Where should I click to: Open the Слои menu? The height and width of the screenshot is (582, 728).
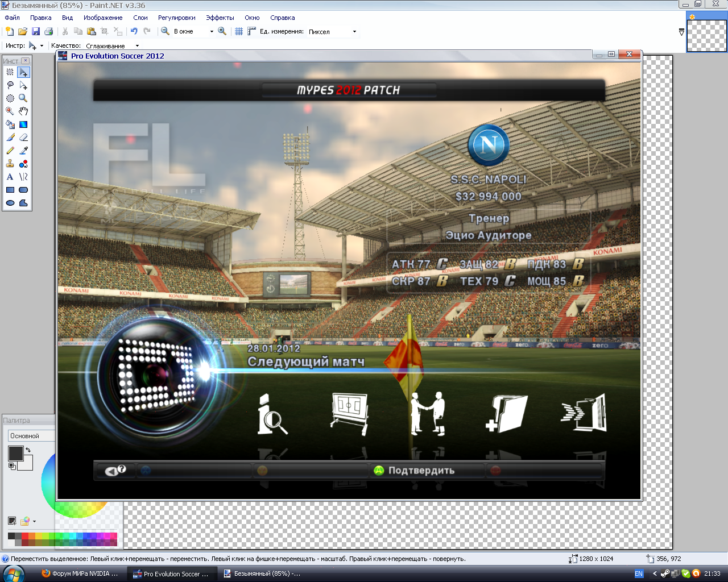140,18
